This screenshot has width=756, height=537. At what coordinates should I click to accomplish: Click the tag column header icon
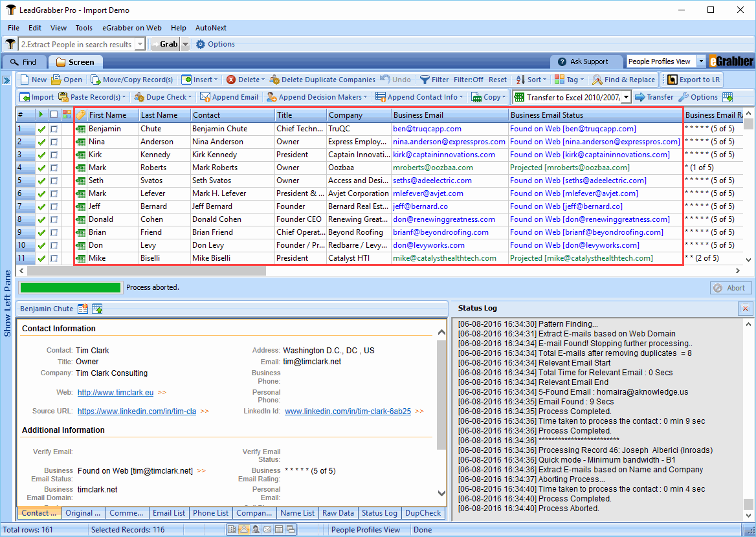click(x=80, y=115)
